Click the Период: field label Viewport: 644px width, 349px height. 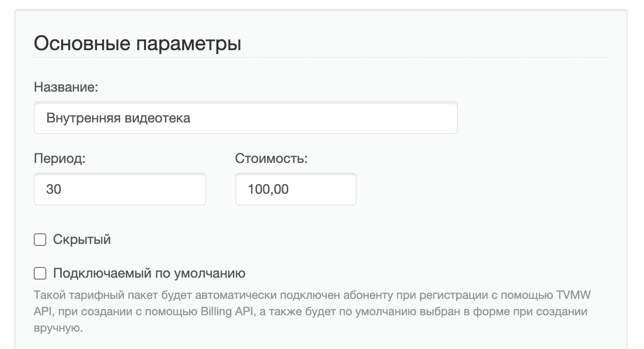pyautogui.click(x=60, y=159)
